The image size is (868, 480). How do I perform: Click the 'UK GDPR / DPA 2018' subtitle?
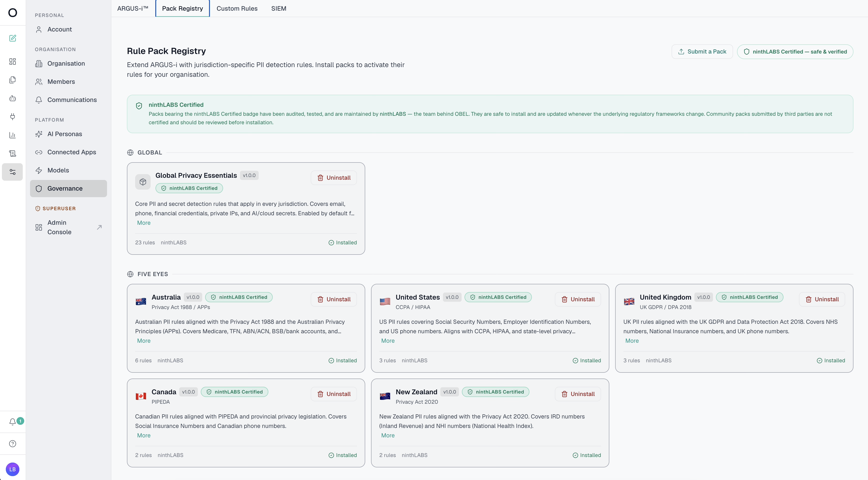click(666, 307)
